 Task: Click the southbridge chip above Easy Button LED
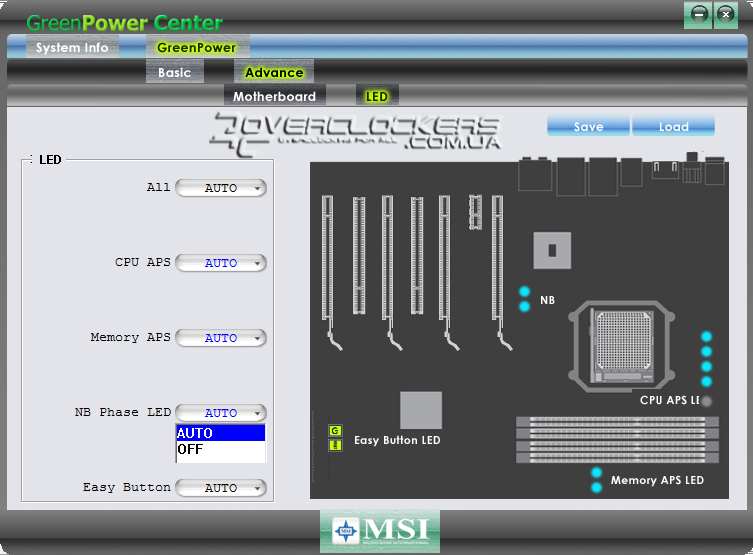421,410
